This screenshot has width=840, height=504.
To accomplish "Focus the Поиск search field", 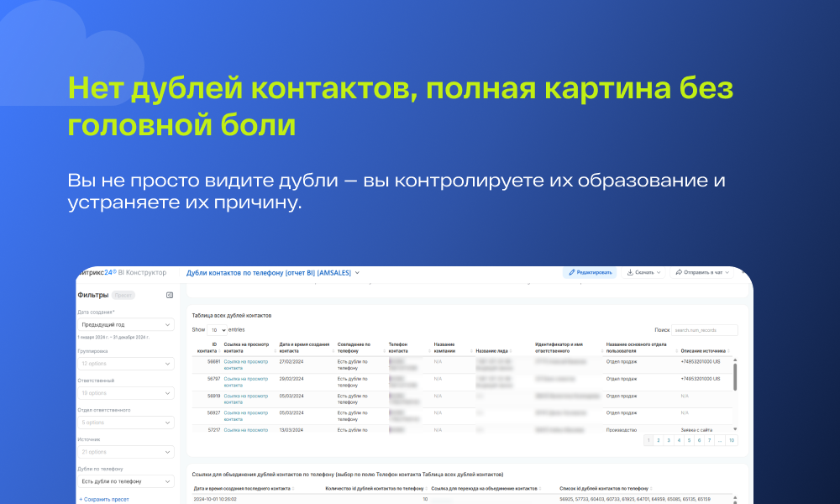I will point(705,330).
